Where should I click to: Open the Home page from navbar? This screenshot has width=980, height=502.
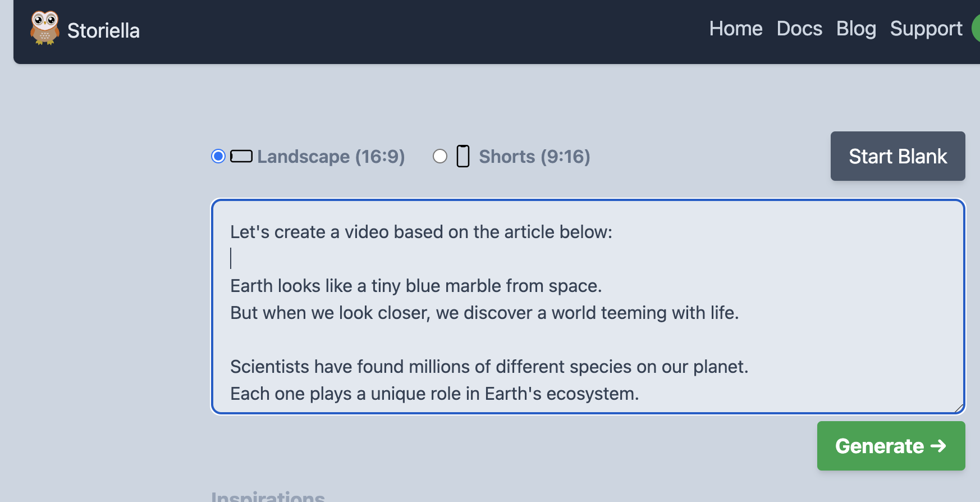point(735,29)
